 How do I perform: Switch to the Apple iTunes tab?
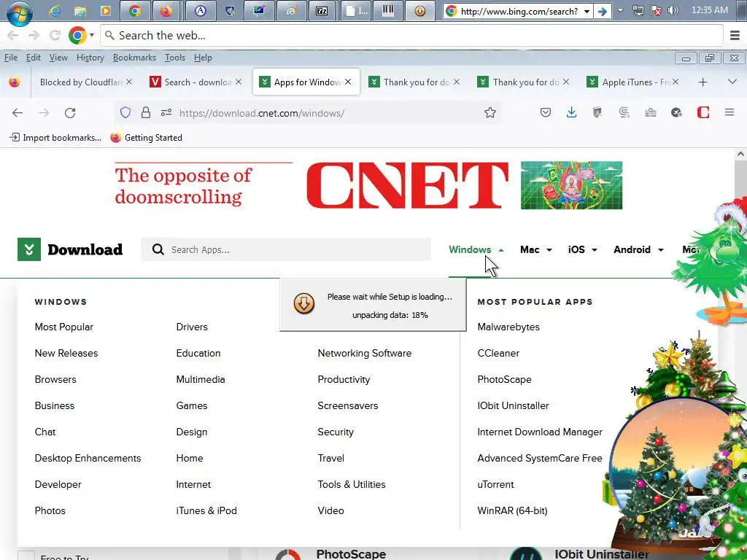632,82
